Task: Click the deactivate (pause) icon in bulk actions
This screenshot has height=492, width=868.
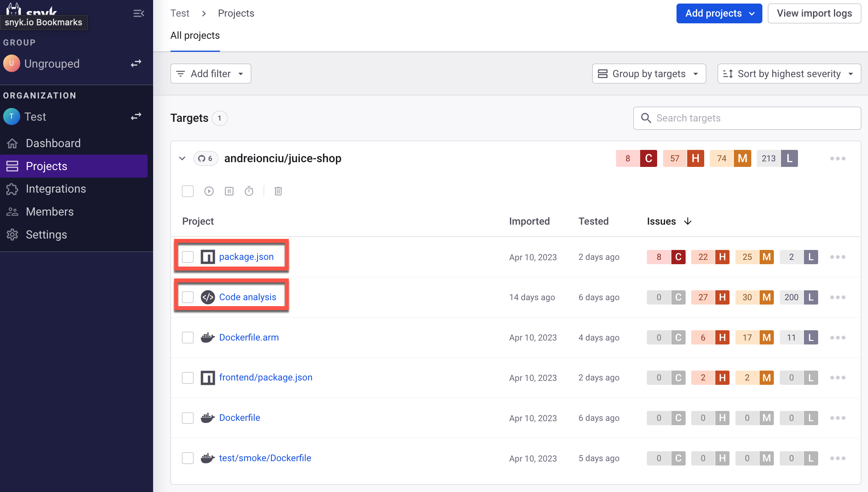Action: coord(229,191)
